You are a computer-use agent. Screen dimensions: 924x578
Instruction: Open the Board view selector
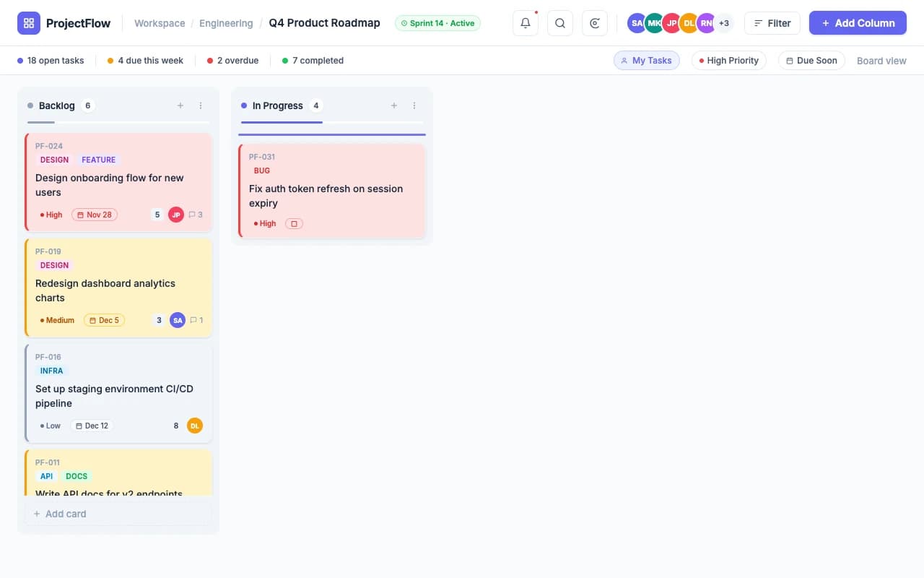click(x=881, y=61)
